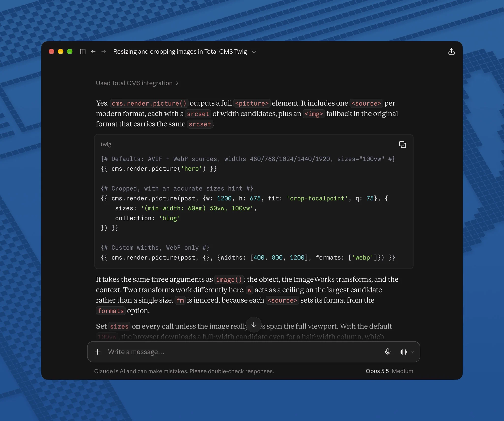Click the Medium effort label
Screen dimensions: 504x421
pyautogui.click(x=402, y=371)
